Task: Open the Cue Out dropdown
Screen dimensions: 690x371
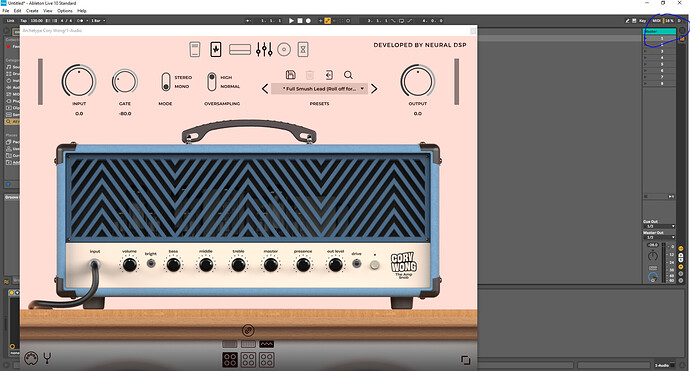Action: coord(659,226)
